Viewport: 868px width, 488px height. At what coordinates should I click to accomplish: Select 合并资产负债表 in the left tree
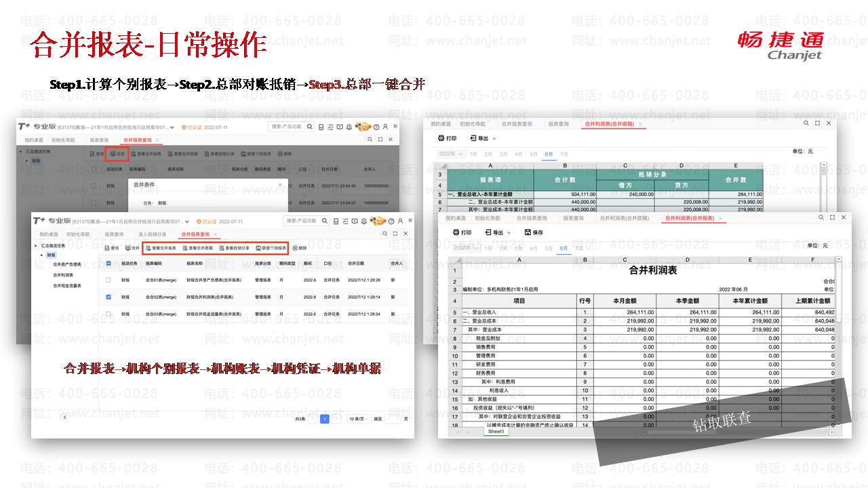point(67,265)
